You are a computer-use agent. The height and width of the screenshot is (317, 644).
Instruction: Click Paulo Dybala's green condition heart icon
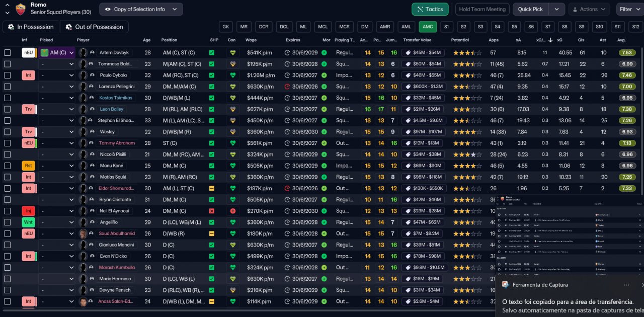pyautogui.click(x=232, y=75)
